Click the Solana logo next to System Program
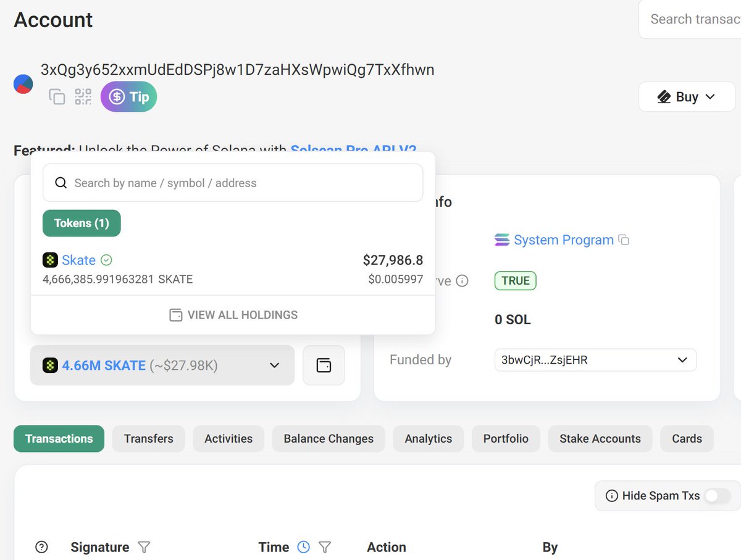Viewport: 741px width, 560px height. click(x=502, y=240)
